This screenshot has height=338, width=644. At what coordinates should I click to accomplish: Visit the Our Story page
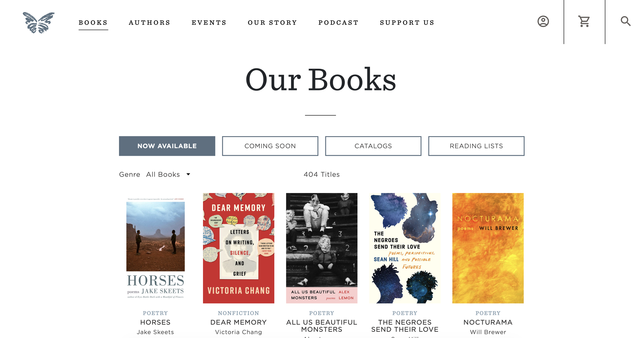[273, 23]
